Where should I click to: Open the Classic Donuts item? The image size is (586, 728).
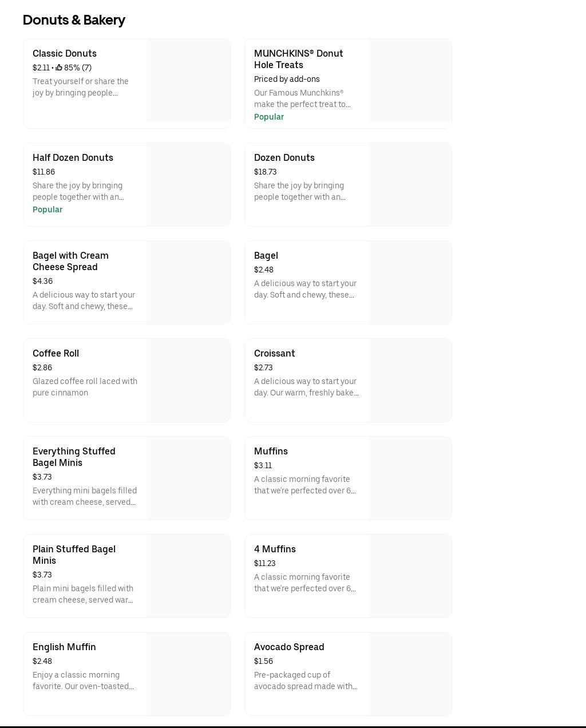(x=65, y=54)
